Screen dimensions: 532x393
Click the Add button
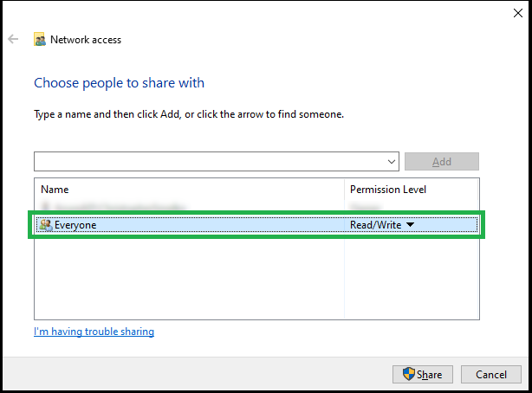point(442,161)
